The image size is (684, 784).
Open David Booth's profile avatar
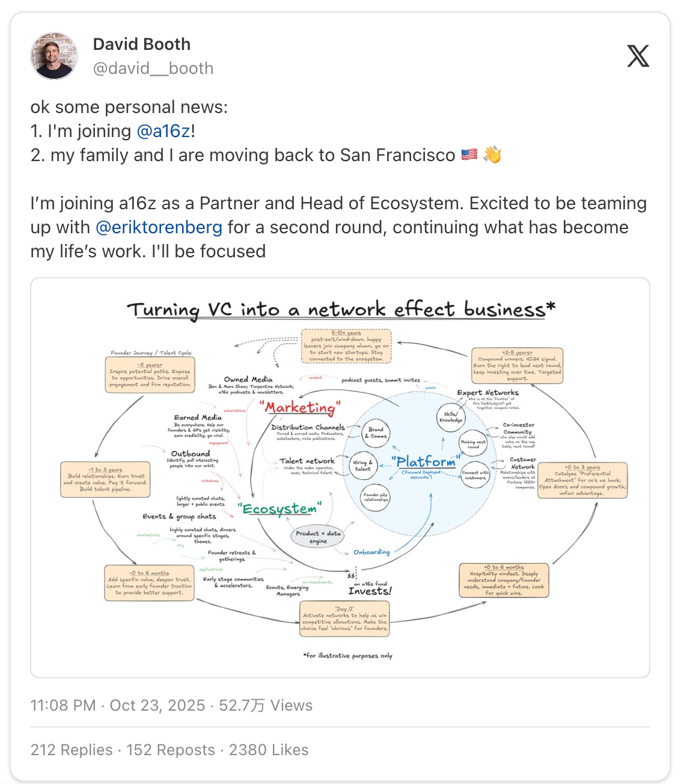tap(54, 56)
